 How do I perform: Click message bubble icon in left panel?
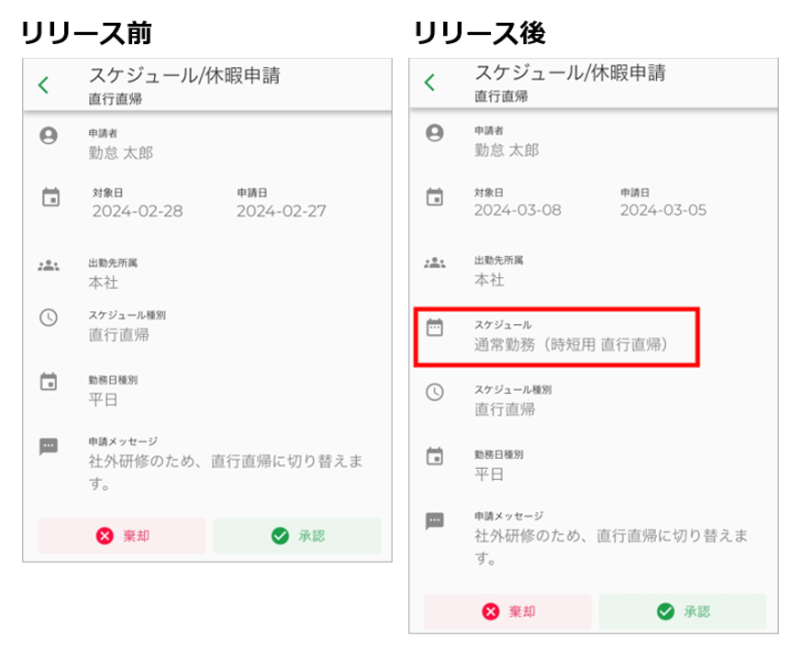point(49,446)
